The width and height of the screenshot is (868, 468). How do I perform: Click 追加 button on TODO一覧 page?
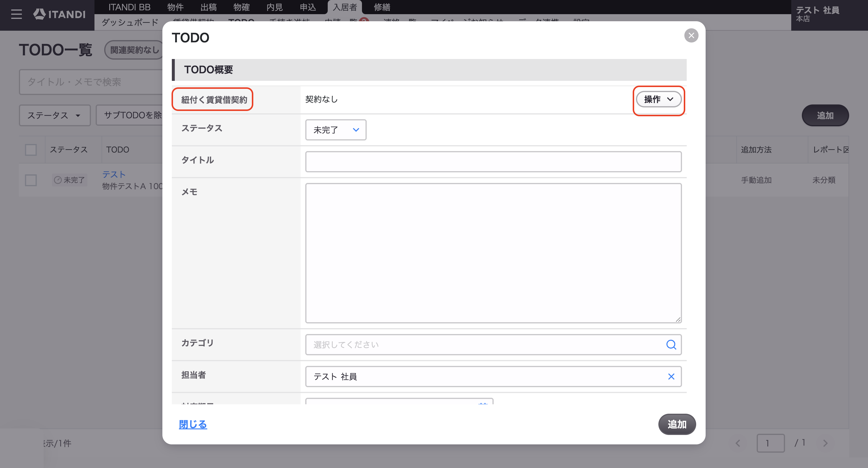825,115
